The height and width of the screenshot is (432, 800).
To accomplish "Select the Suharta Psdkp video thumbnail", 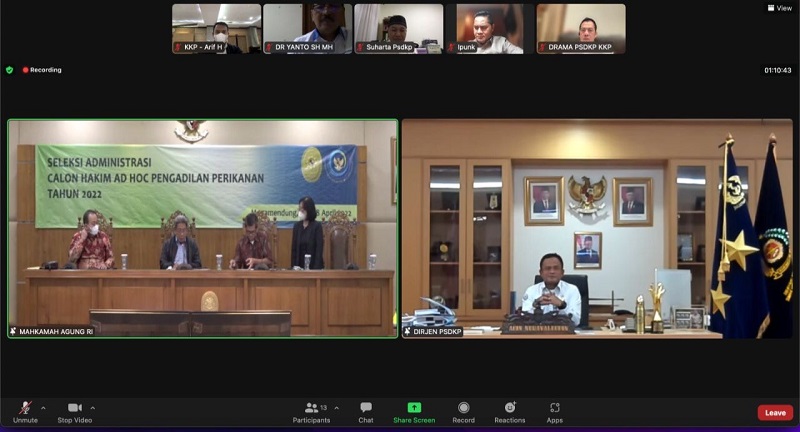I will 398,29.
